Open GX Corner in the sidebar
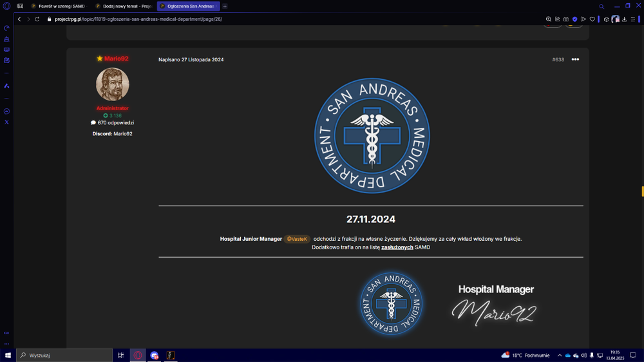The height and width of the screenshot is (362, 644). click(6, 333)
